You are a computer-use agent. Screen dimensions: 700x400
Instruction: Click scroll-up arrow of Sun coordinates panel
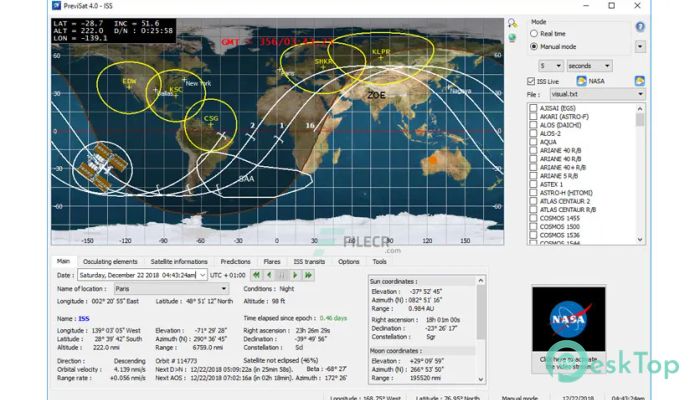tap(481, 280)
